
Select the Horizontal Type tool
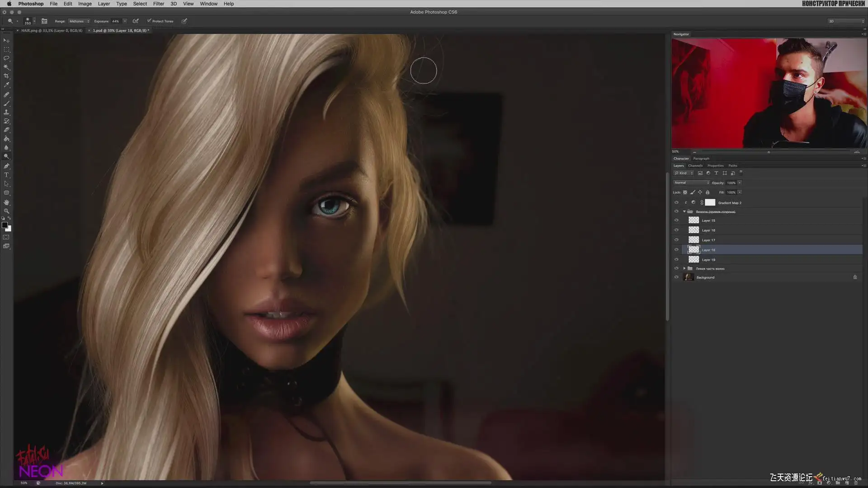[6, 175]
